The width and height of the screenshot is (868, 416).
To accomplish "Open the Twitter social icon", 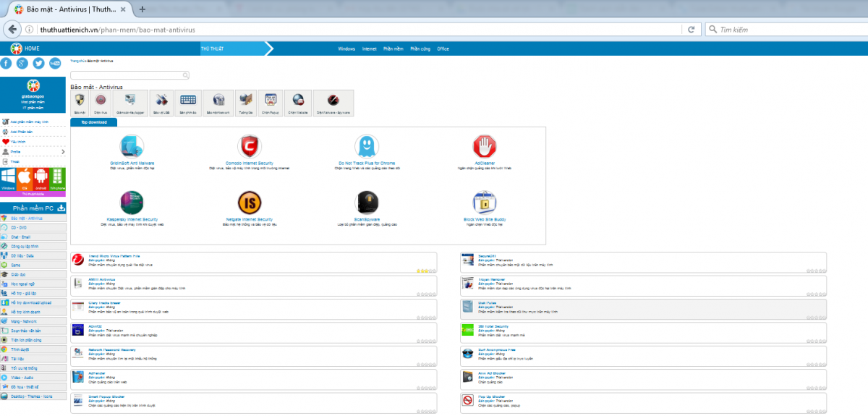I will (38, 63).
